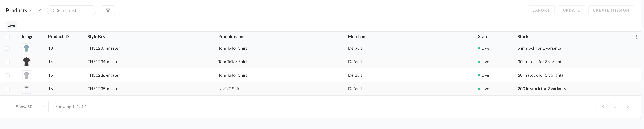
Task: Open black shirt thumbnail for product 14
Action: pyautogui.click(x=26, y=62)
